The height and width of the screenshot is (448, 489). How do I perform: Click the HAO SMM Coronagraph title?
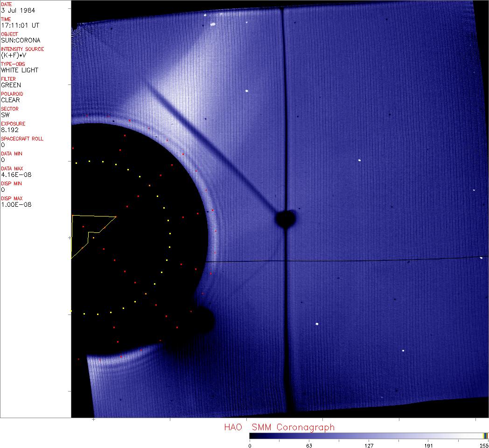(x=279, y=427)
